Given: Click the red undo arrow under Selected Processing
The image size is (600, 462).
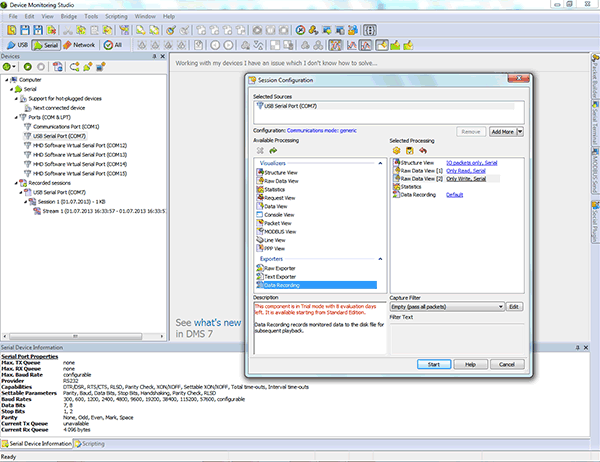Looking at the screenshot, I should point(422,150).
